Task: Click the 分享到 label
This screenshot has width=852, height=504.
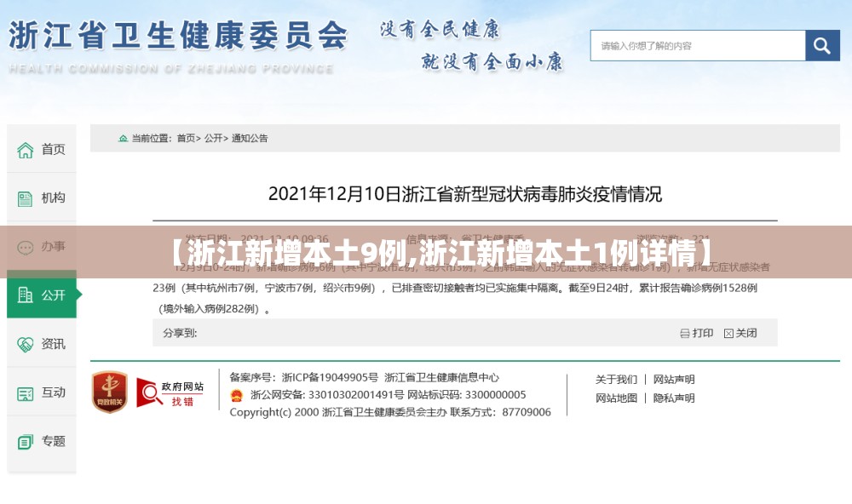Action: pos(180,333)
